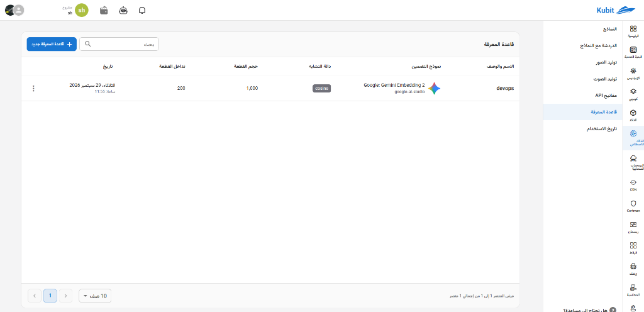Open Image Generation menu item

coord(584,62)
